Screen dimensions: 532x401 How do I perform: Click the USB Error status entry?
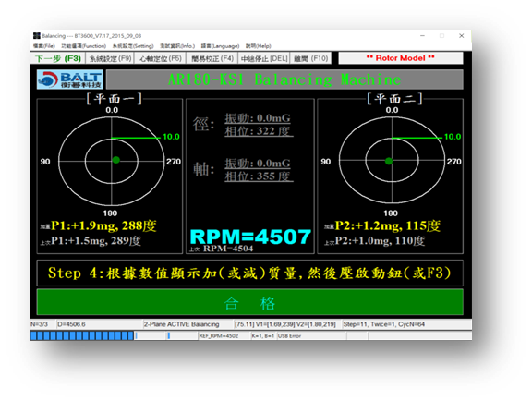point(289,335)
